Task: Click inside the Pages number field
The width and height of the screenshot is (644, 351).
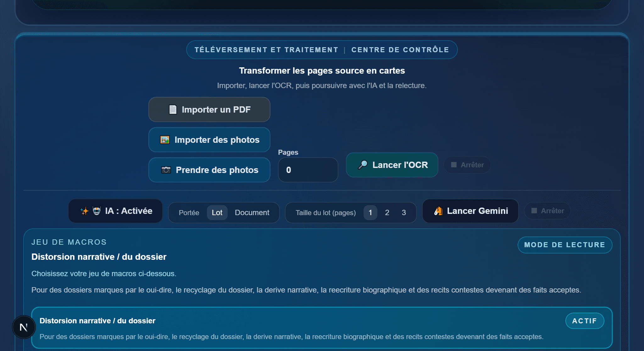Action: click(308, 170)
